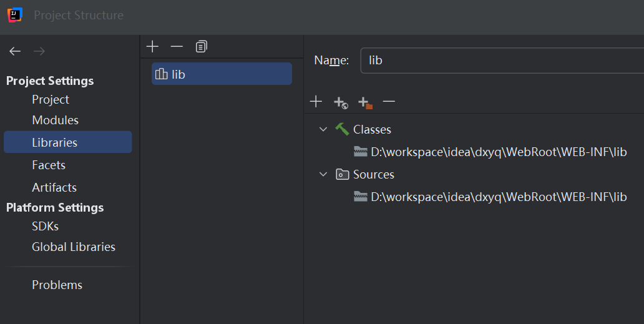
Task: Open the Project settings page
Action: 51,100
